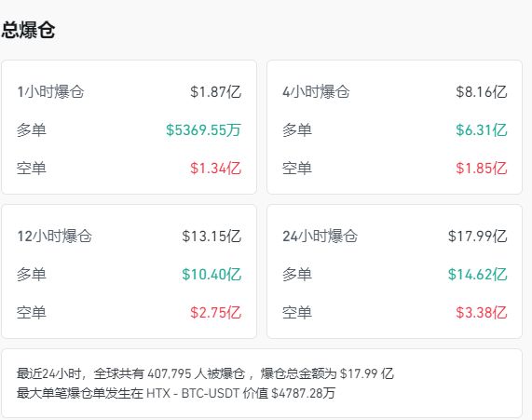Click the green $10.40亿 long value
The width and height of the screenshot is (532, 420).
coord(211,275)
